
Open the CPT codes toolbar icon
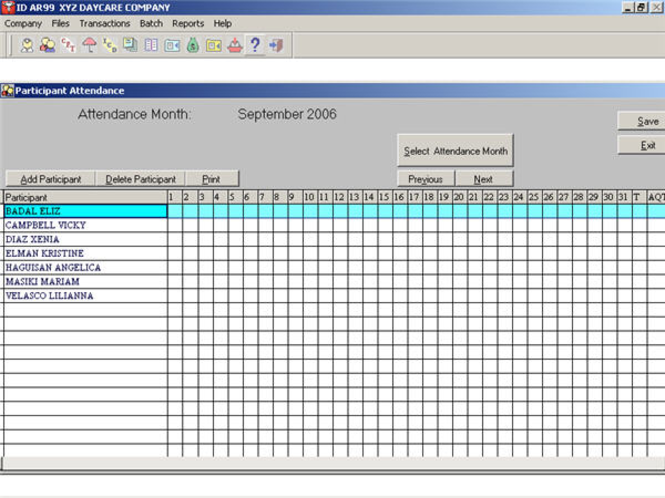point(68,45)
